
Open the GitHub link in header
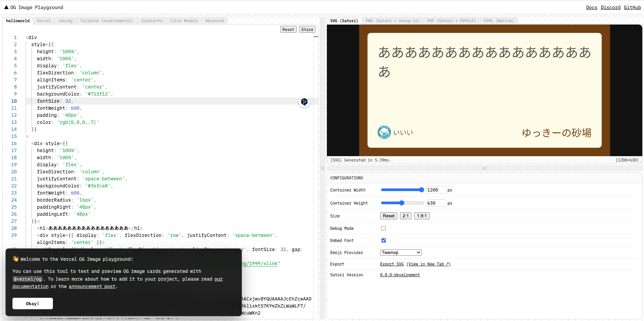tap(632, 7)
